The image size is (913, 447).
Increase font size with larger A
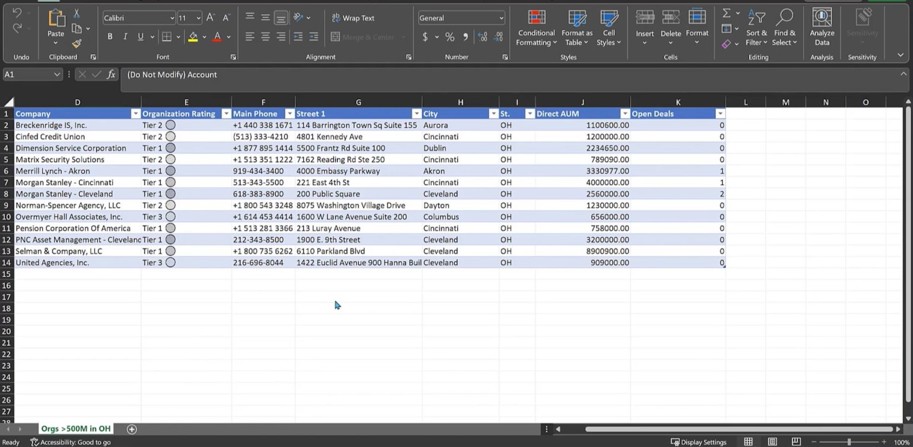[x=210, y=18]
